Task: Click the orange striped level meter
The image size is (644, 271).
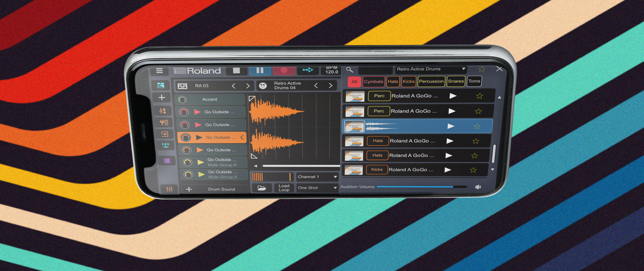Action: [273, 177]
